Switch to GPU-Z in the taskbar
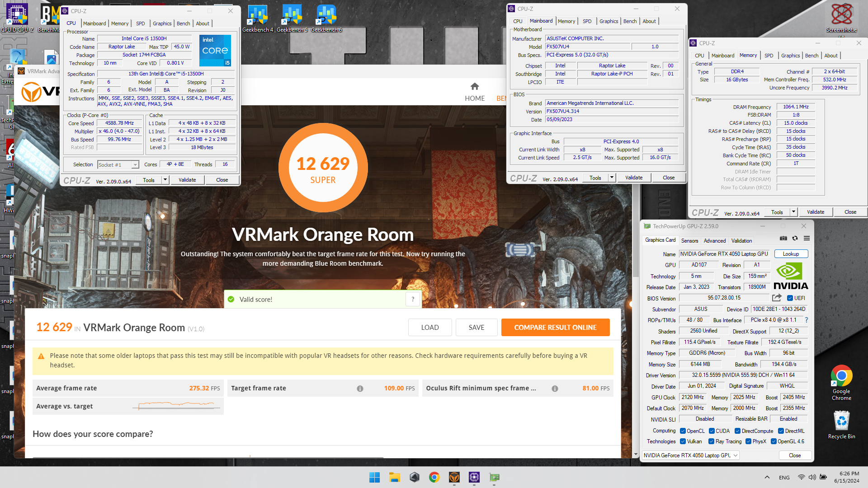Viewport: 868px width, 488px height. click(494, 477)
